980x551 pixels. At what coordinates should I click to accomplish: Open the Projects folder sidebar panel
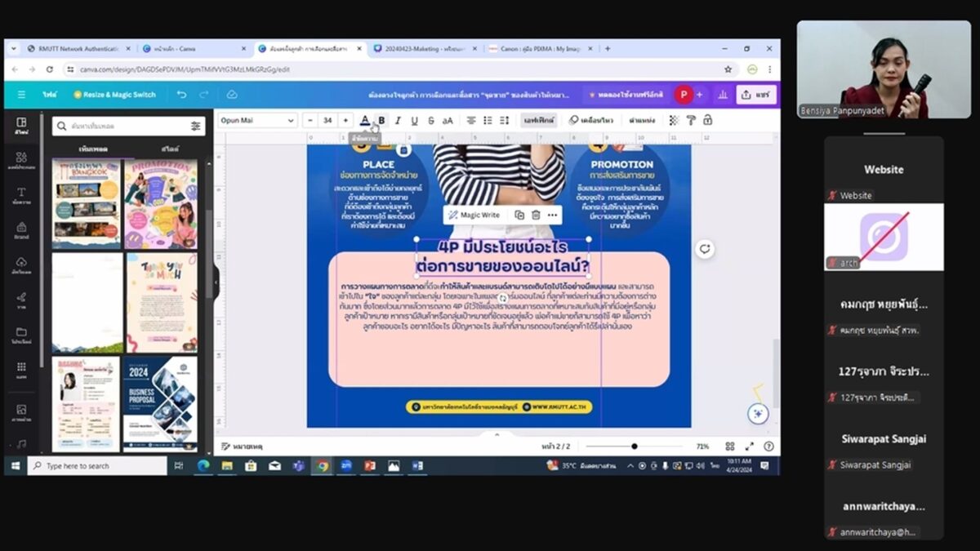[x=21, y=335]
